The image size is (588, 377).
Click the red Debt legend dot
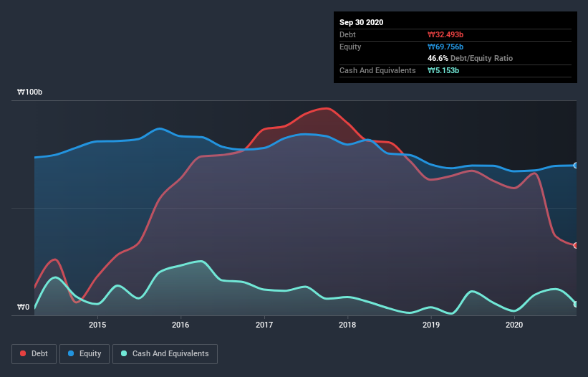coord(23,353)
